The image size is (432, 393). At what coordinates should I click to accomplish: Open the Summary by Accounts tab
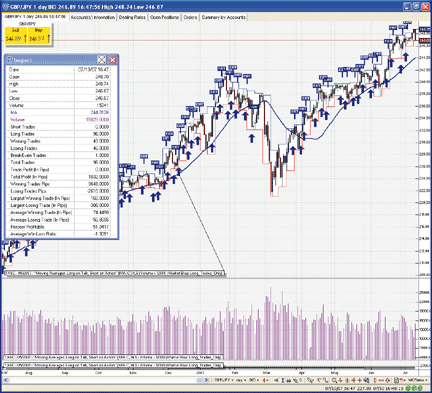224,17
